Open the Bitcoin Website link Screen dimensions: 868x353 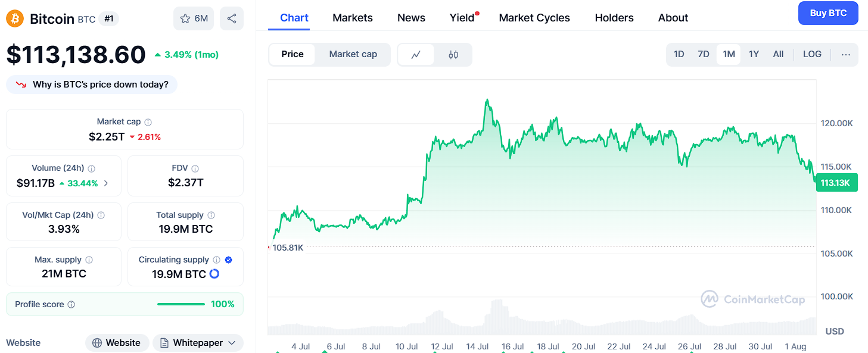(x=117, y=343)
